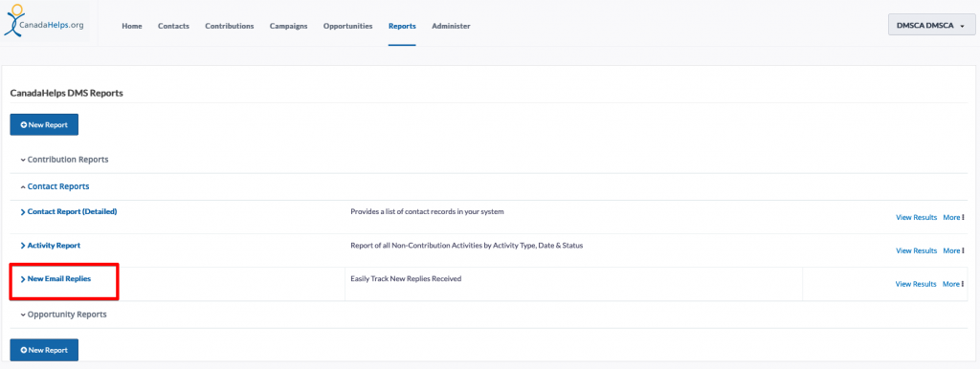Expand the Opportunity Reports section
The image size is (980, 369).
point(63,315)
